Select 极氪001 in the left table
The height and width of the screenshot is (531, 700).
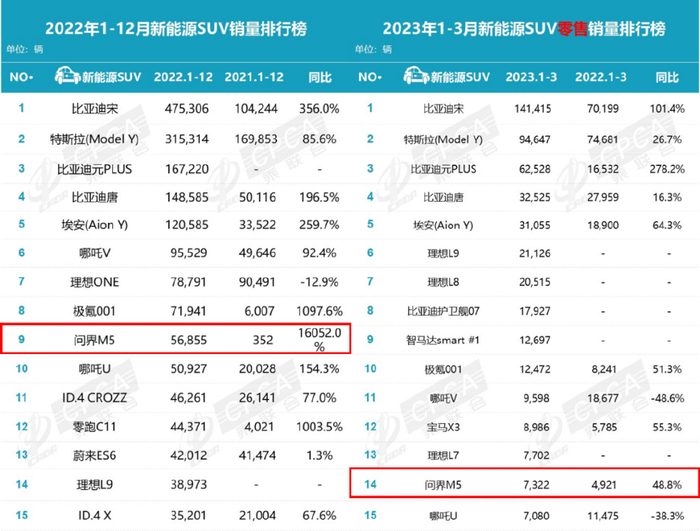(x=94, y=311)
